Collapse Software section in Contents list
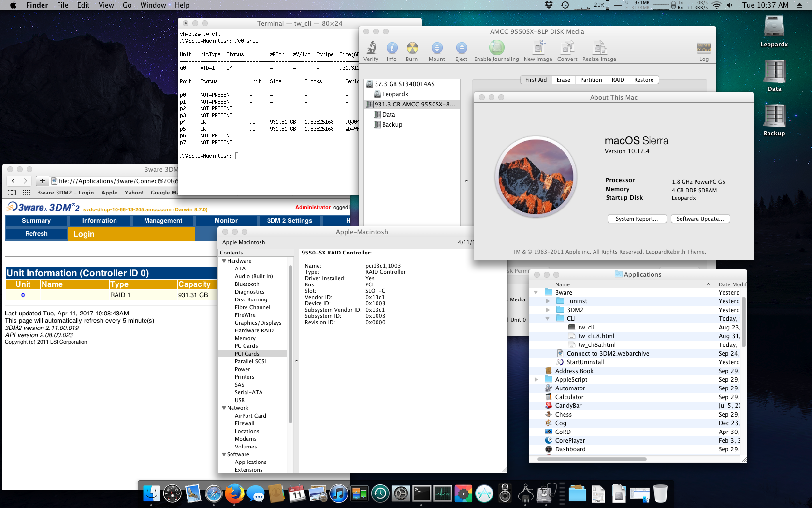Image resolution: width=812 pixels, height=508 pixels. pos(224,454)
